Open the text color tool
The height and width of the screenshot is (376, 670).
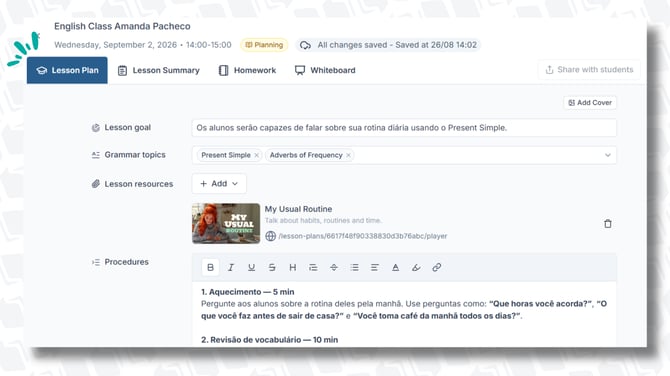[396, 267]
